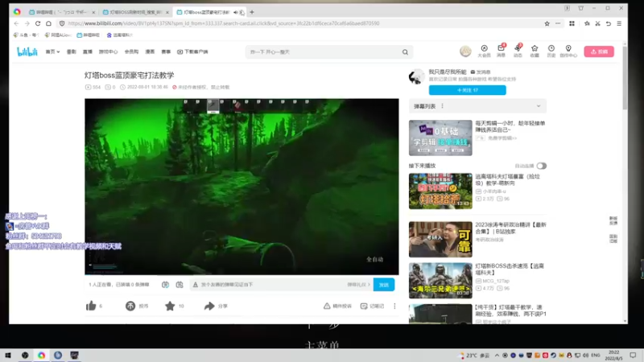Open browser extensions grid icon

572,23
